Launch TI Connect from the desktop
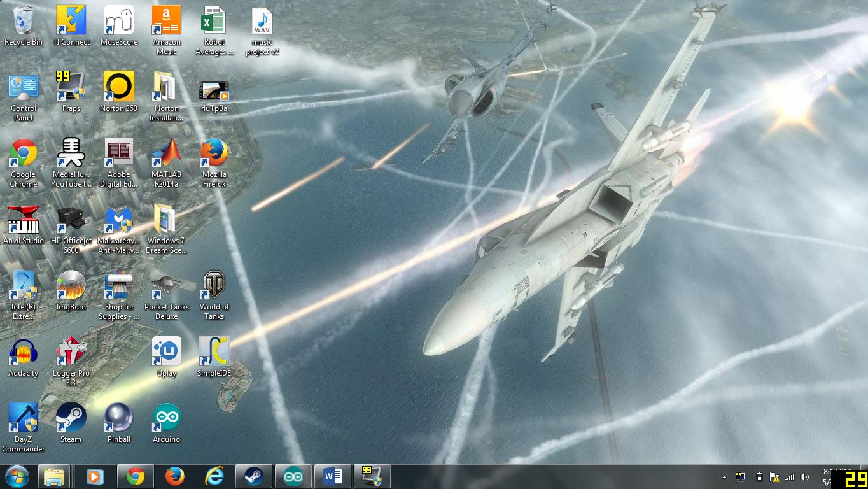The width and height of the screenshot is (868, 489). [x=71, y=27]
